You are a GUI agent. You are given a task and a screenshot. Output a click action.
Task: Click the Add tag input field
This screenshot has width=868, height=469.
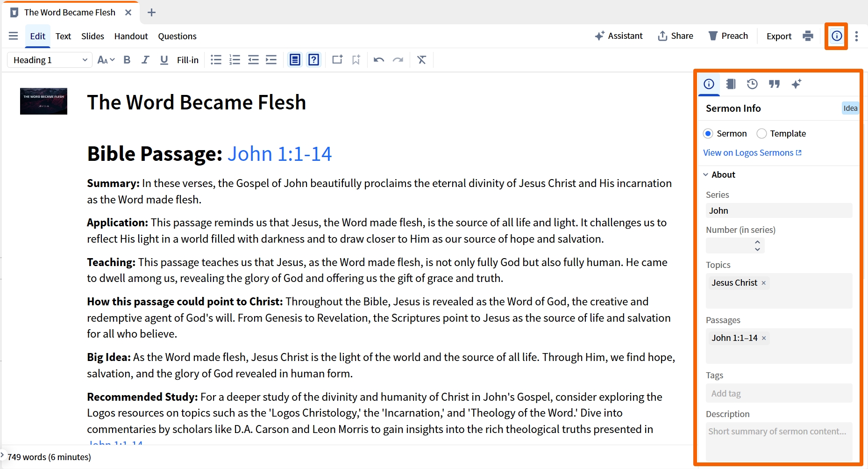coord(779,393)
